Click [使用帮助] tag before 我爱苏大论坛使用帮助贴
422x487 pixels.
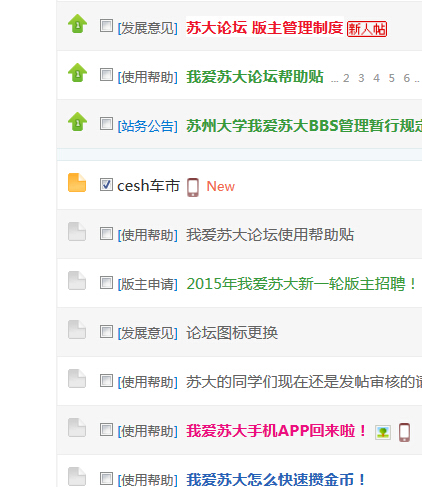(x=147, y=235)
